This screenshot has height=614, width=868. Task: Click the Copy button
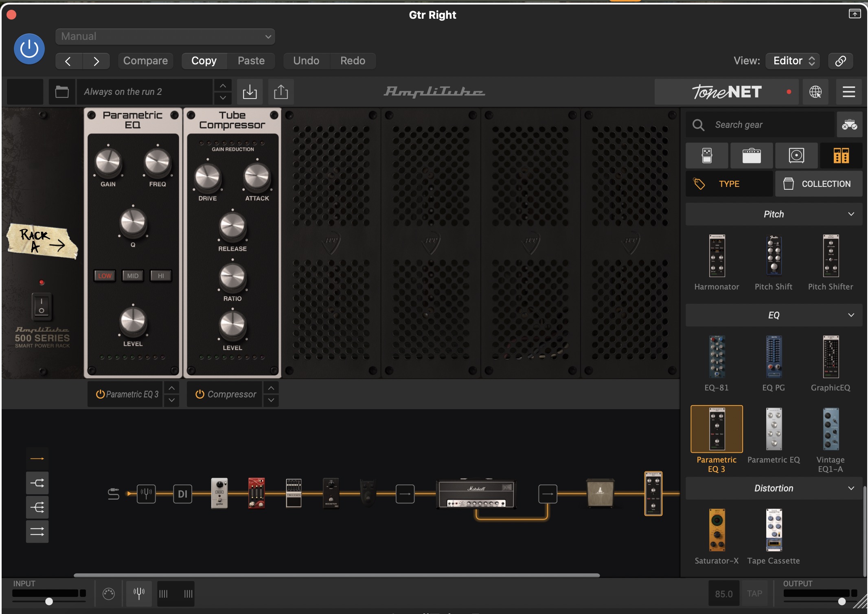(x=204, y=61)
